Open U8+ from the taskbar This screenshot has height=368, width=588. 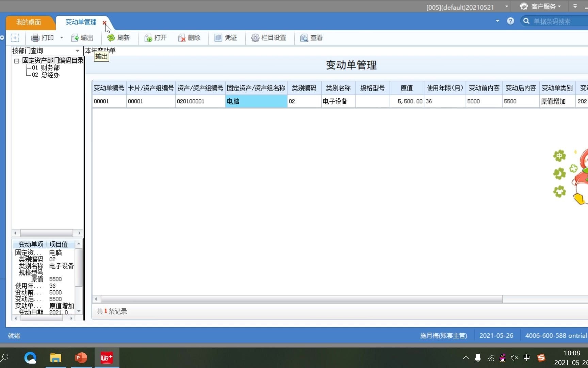(x=107, y=357)
